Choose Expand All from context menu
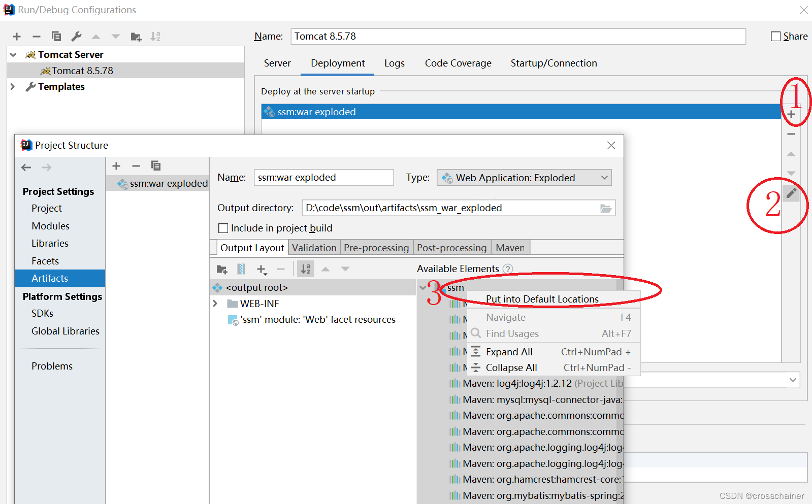Image resolution: width=812 pixels, height=504 pixels. (x=554, y=352)
